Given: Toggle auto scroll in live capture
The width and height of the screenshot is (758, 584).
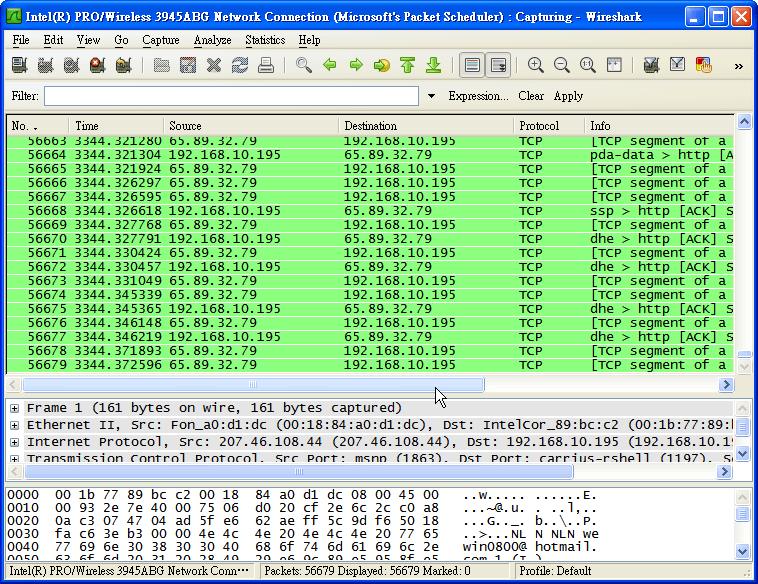Looking at the screenshot, I should [x=498, y=65].
